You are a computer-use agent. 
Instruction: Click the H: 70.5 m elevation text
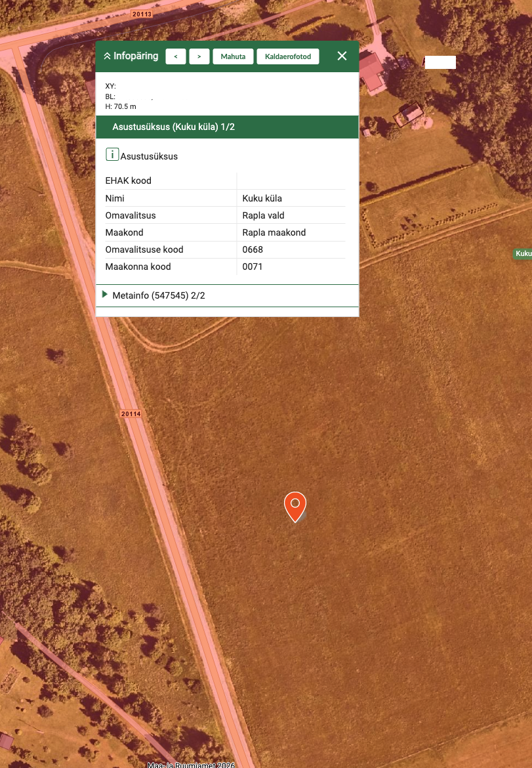[x=121, y=106]
